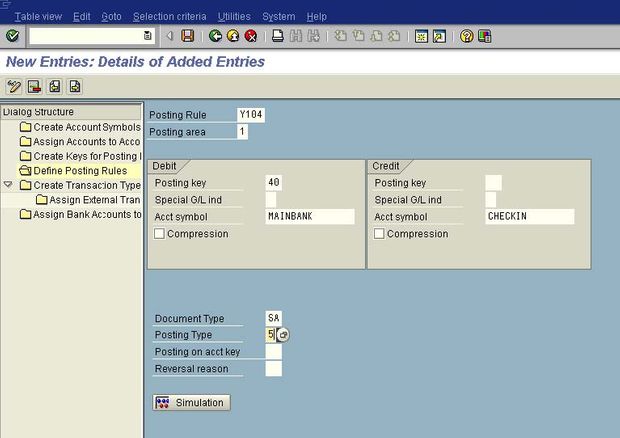Open the Help menu
Image resolution: width=620 pixels, height=438 pixels.
(x=316, y=17)
